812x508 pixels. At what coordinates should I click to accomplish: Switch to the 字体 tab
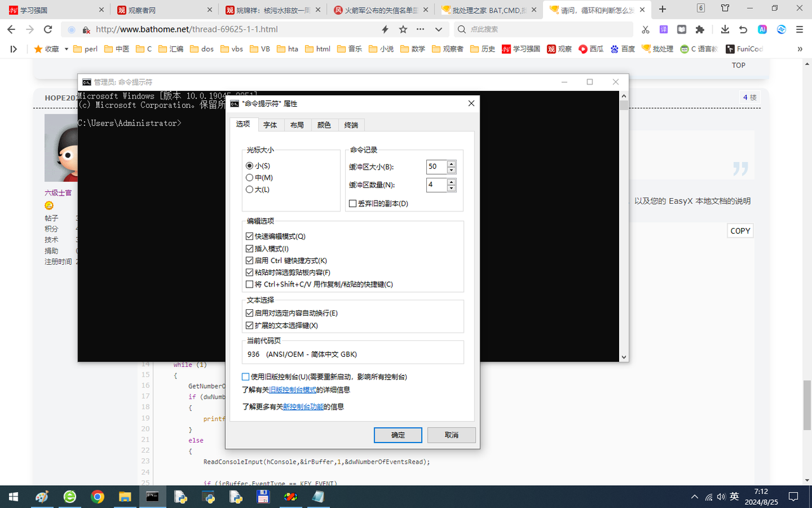tap(271, 124)
